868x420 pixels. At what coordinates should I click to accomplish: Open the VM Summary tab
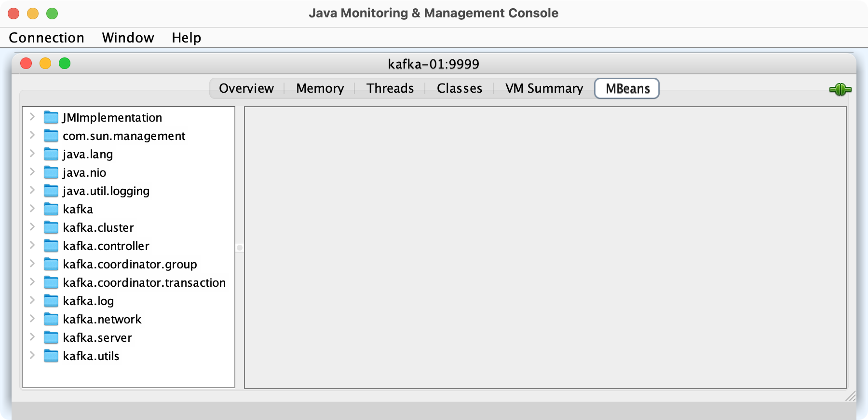[x=544, y=88]
